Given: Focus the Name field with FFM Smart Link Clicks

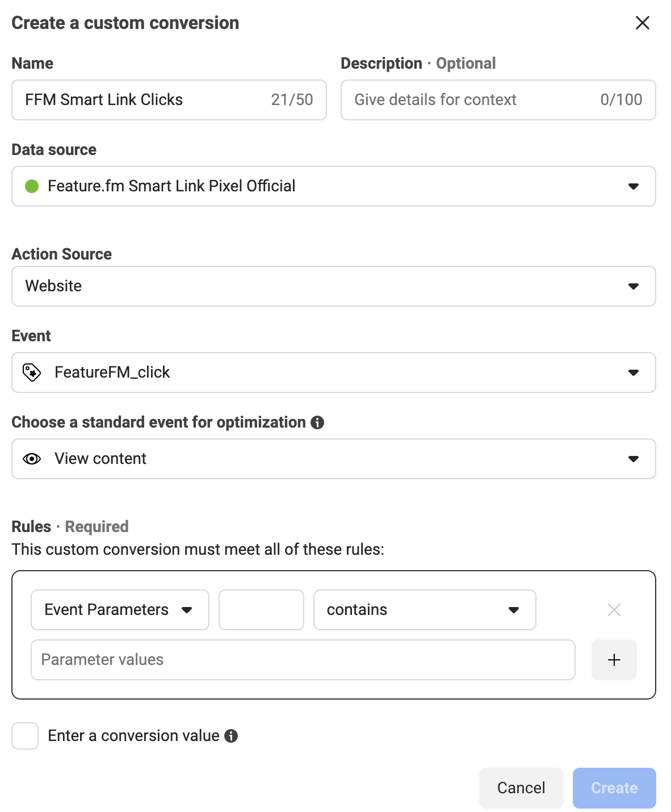Looking at the screenshot, I should 169,100.
